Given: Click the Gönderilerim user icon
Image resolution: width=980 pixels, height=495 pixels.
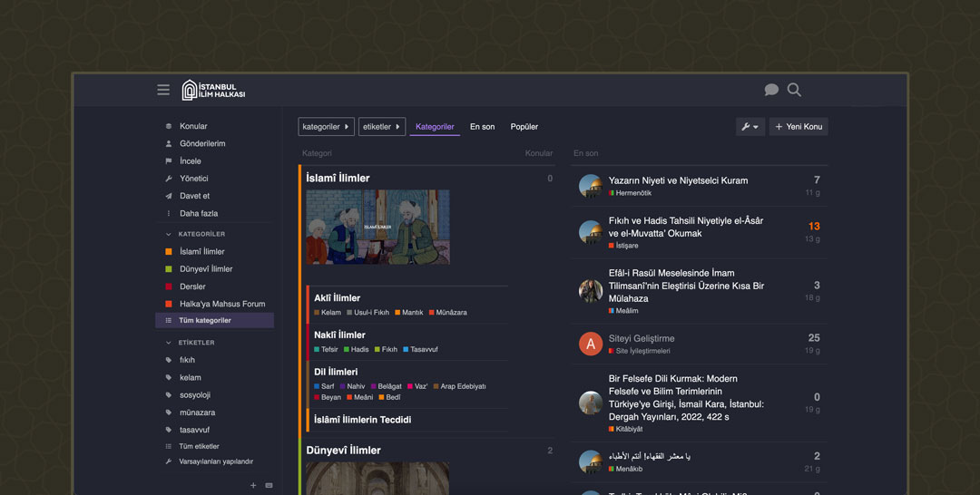Looking at the screenshot, I should click(168, 143).
